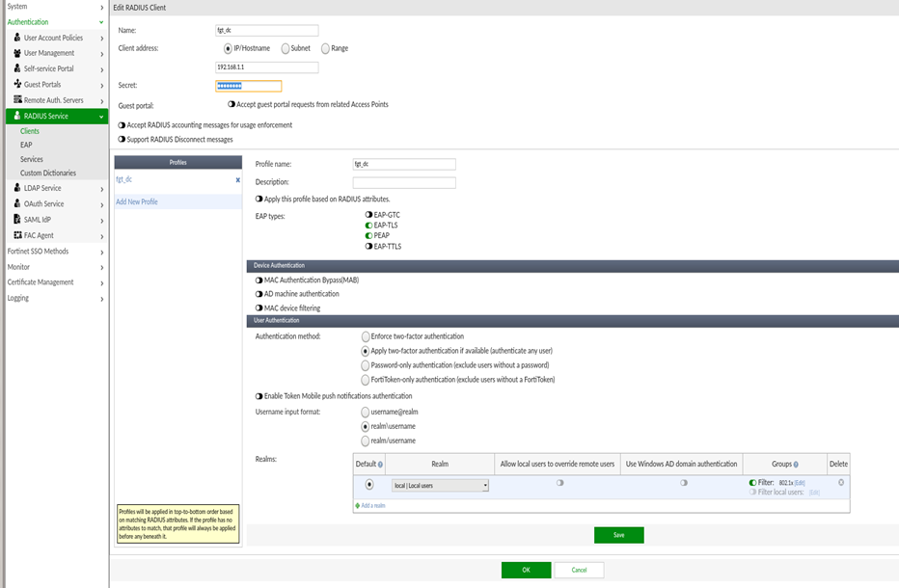Viewport: 899px width, 588px height.
Task: Click the FAC Agent icon in the sidebar
Action: [x=17, y=234]
